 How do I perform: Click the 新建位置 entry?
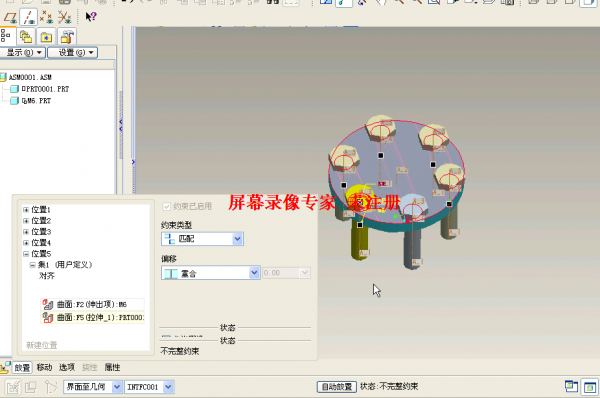click(41, 345)
